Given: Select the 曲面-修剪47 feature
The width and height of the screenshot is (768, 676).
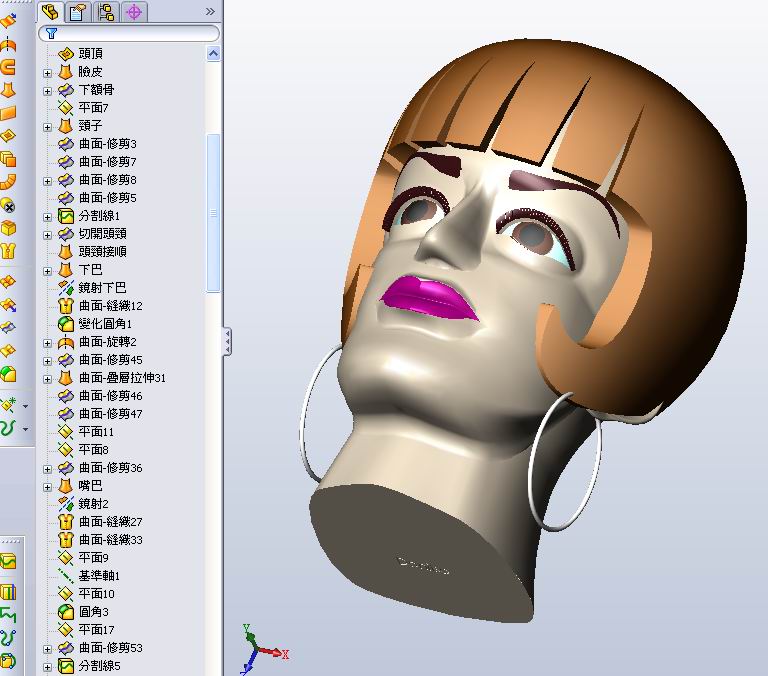Looking at the screenshot, I should 111,413.
